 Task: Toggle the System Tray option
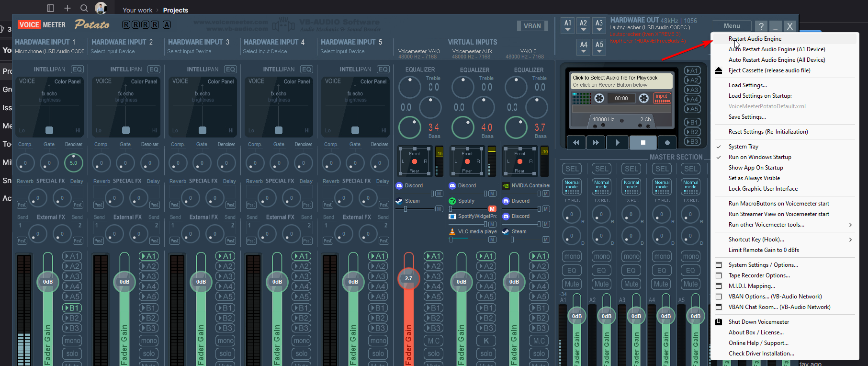tap(743, 147)
